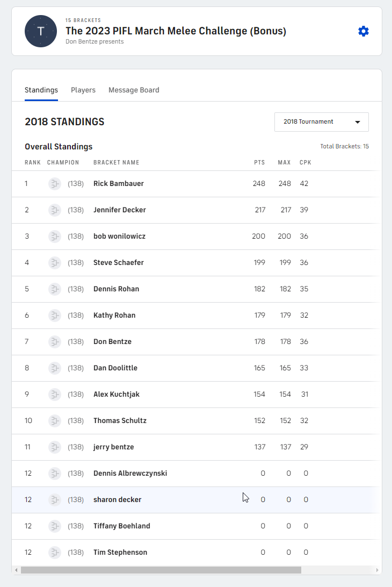Open bob wonilowicz bracket link
Image resolution: width=392 pixels, height=587 pixels.
point(119,237)
